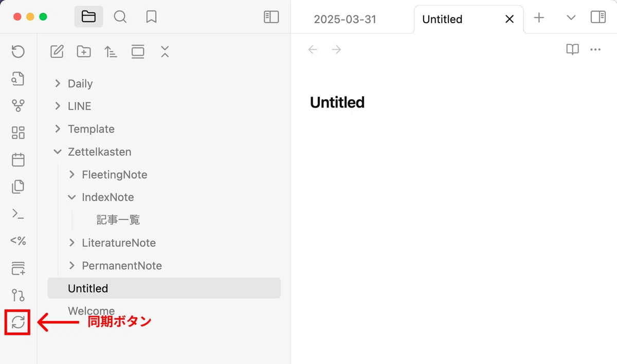This screenshot has height=364, width=617.
Task: Click the sync button in left ribbon
Action: (18, 322)
